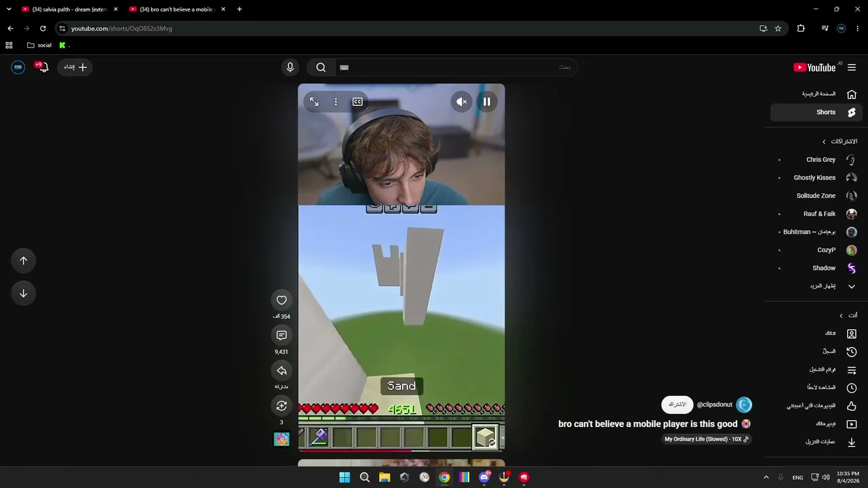Open the My Ordinary Life (Slowed) sound chip
The height and width of the screenshot is (488, 868).
pyautogui.click(x=707, y=439)
